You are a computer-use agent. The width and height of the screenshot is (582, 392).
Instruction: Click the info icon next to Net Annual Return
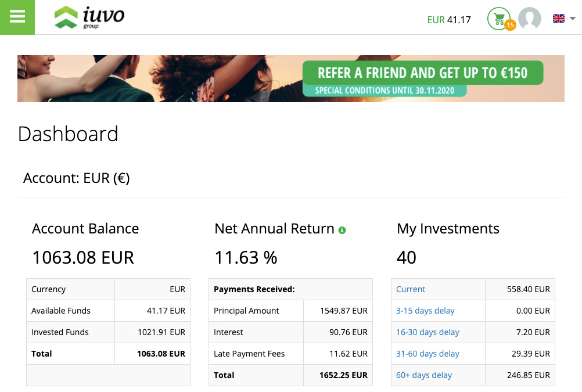343,229
